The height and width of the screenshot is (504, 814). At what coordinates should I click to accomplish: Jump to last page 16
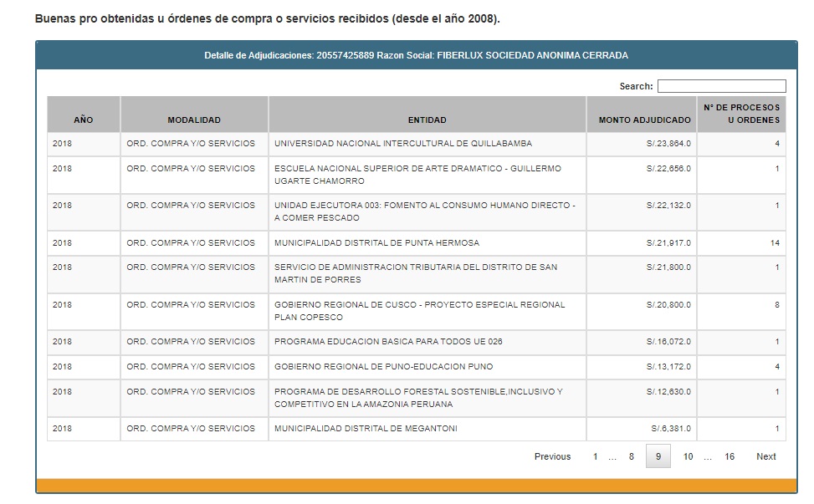[730, 456]
